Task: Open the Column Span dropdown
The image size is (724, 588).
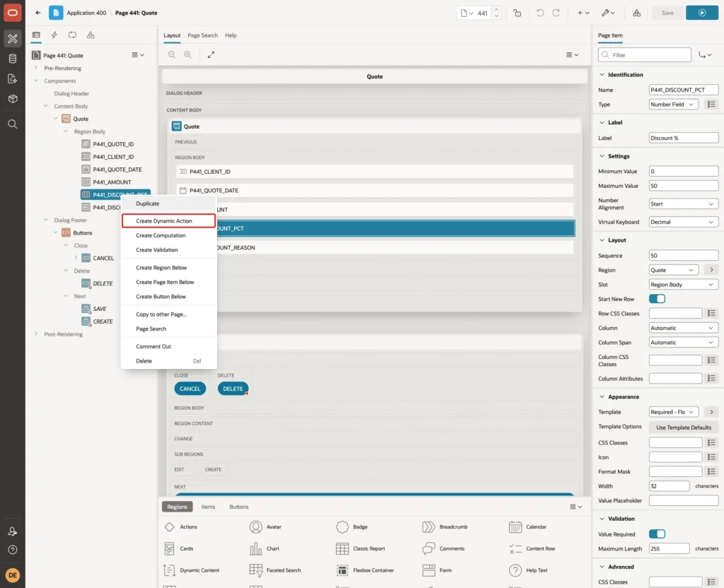Action: [684, 343]
